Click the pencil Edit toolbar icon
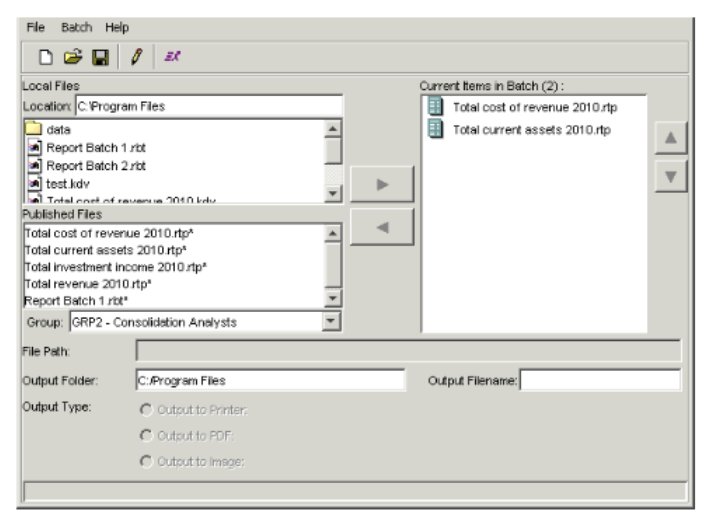 [x=135, y=59]
